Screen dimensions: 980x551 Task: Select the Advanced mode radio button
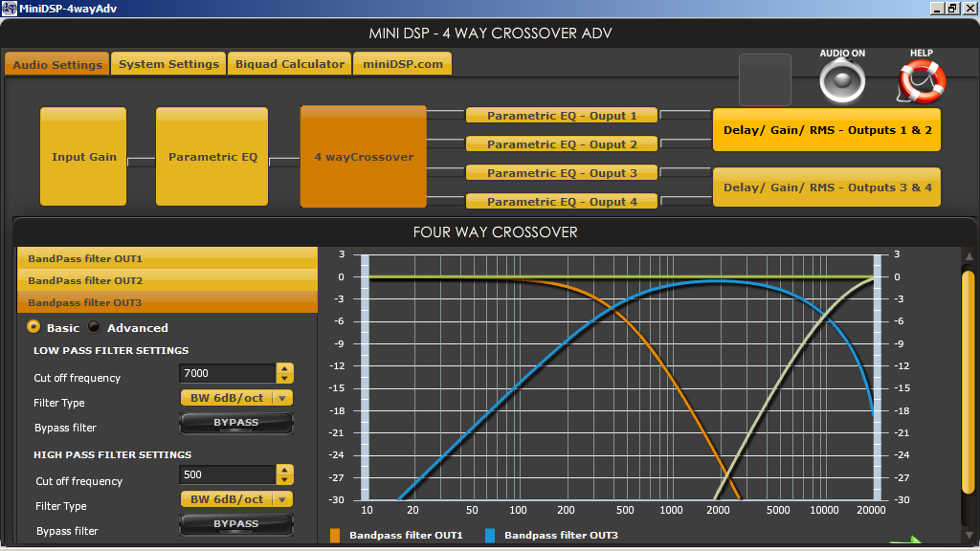pyautogui.click(x=94, y=327)
